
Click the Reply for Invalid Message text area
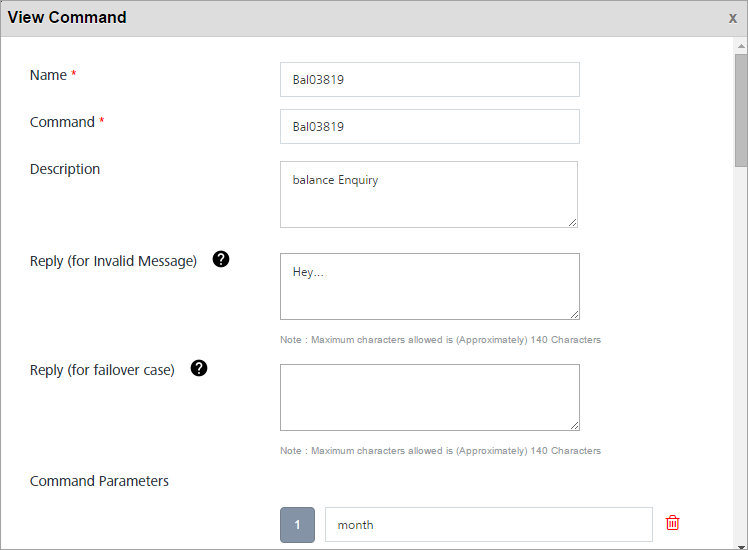[430, 286]
